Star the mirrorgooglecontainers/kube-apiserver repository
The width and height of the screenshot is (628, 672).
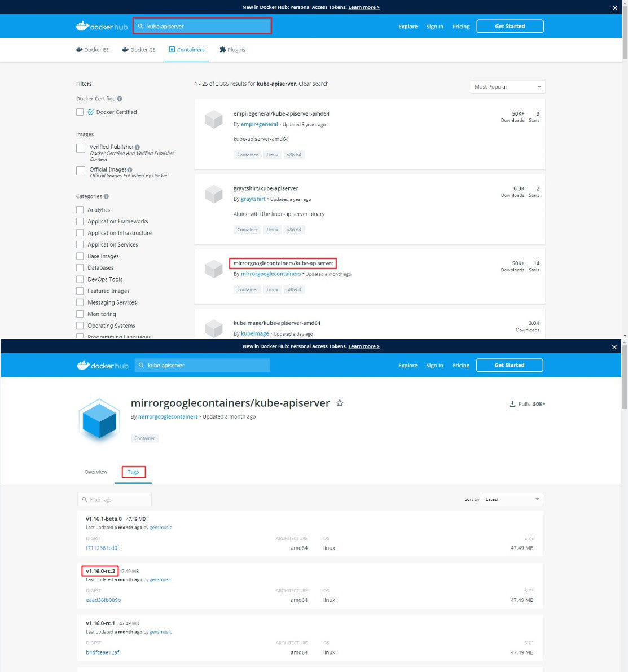pos(340,403)
